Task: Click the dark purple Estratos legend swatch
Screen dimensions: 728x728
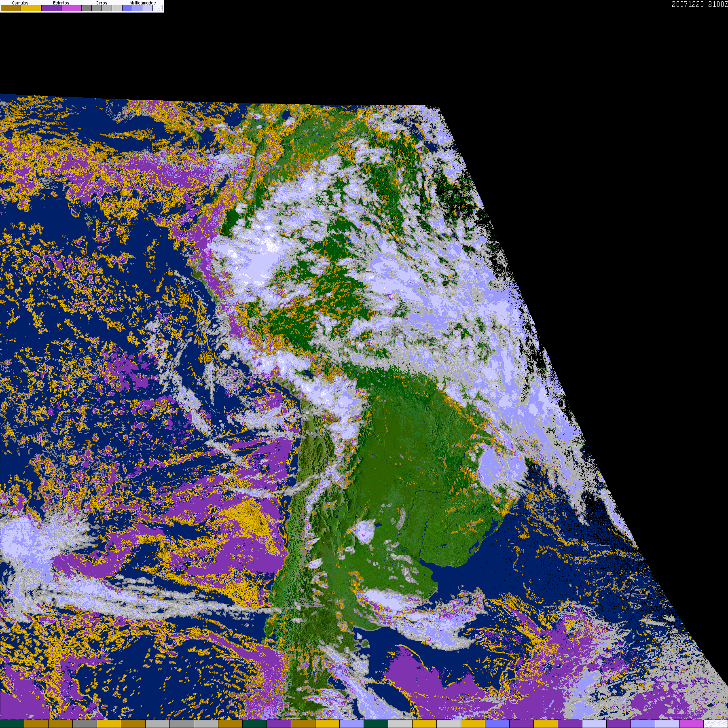Action: [x=51, y=8]
